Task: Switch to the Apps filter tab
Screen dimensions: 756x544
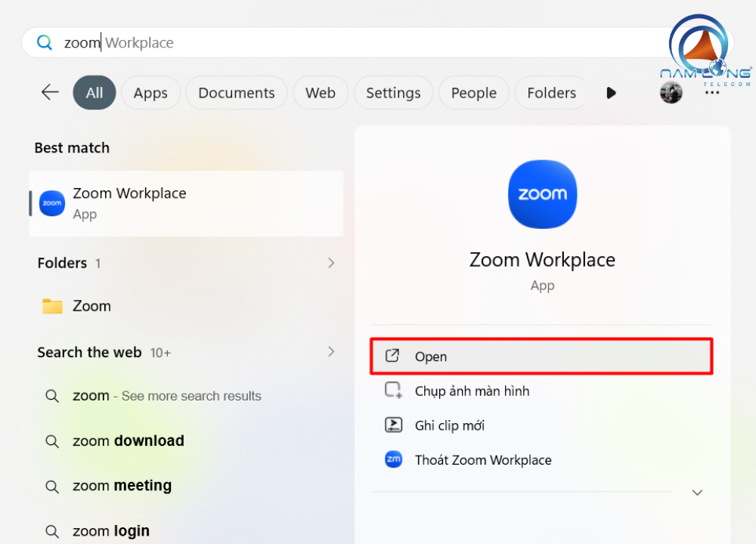Action: click(x=150, y=92)
